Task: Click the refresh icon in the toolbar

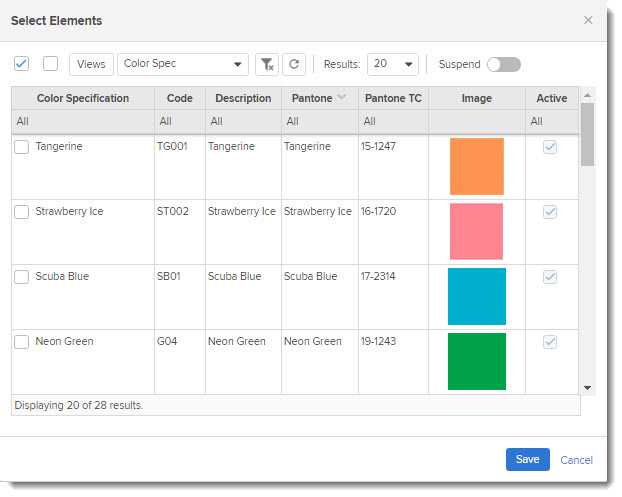Action: coord(294,64)
